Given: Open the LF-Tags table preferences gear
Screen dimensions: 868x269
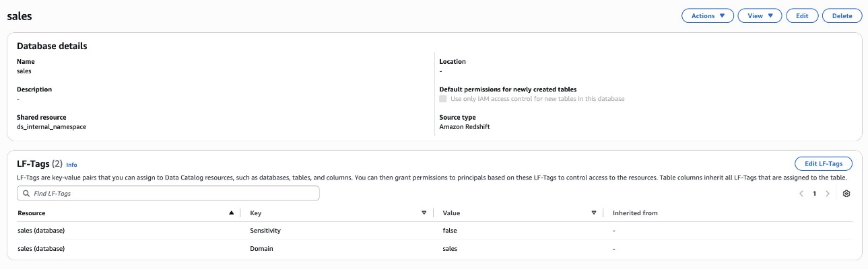Looking at the screenshot, I should coord(846,194).
